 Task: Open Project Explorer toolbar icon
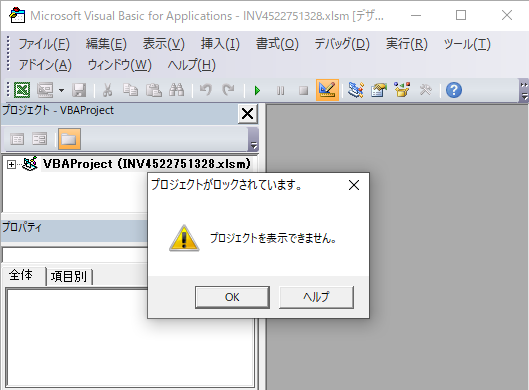click(x=356, y=90)
